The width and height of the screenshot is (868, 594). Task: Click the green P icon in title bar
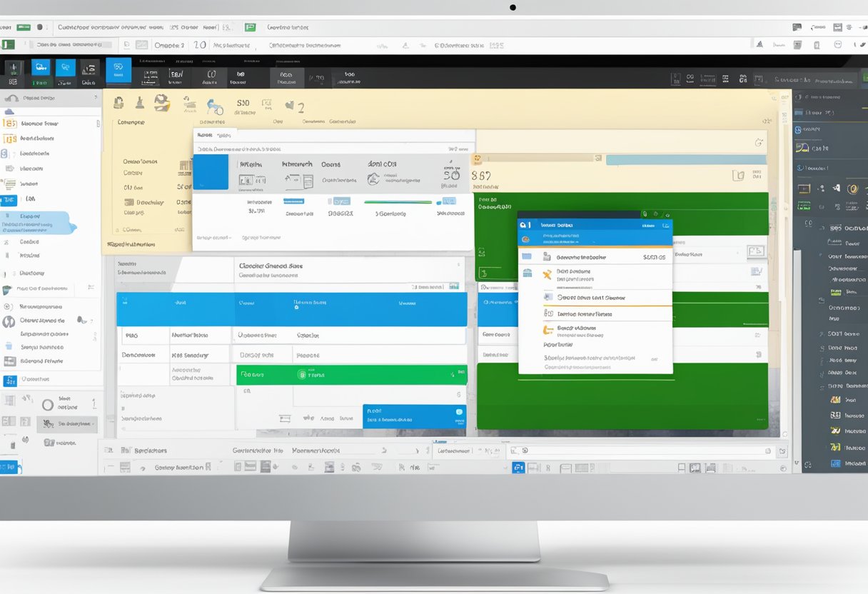coord(250,27)
